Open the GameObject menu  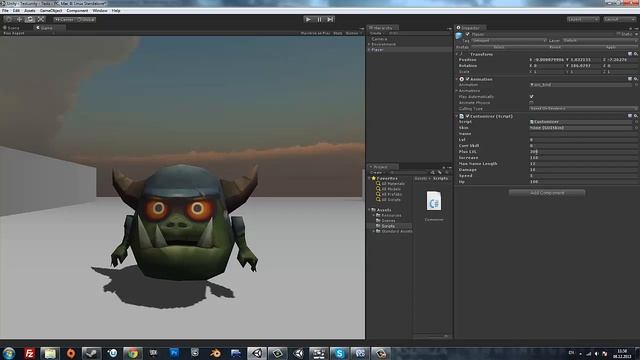pos(51,11)
